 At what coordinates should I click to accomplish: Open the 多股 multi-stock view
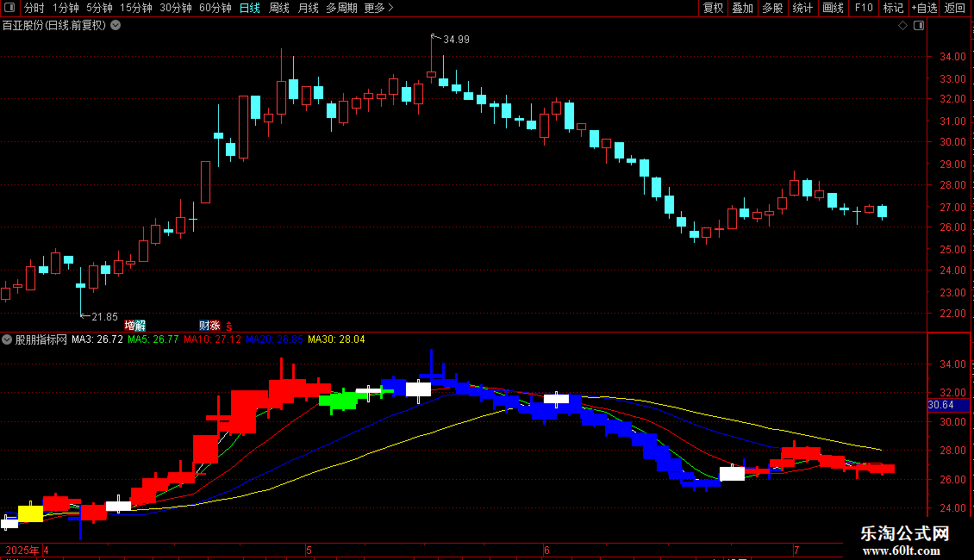[x=773, y=8]
